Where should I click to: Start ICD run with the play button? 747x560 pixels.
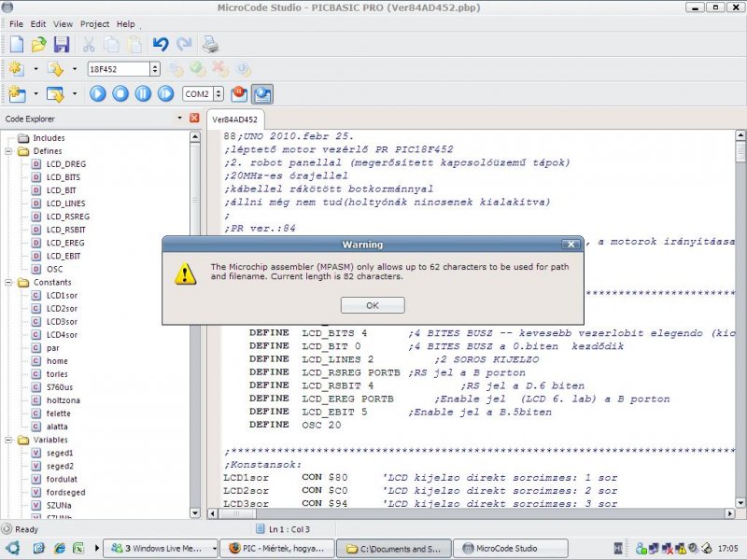pyautogui.click(x=98, y=93)
